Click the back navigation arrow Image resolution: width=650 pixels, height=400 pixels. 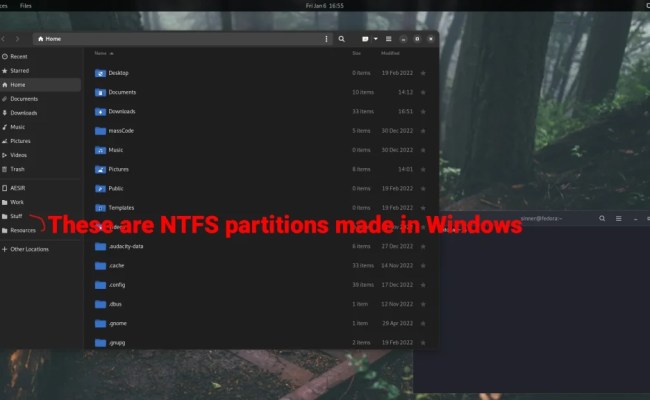3,39
